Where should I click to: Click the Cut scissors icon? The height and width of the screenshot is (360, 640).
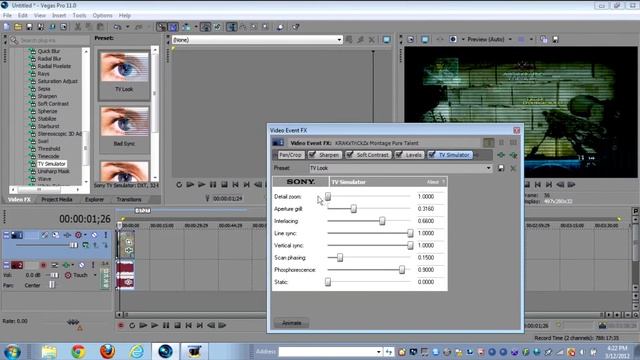78,27
